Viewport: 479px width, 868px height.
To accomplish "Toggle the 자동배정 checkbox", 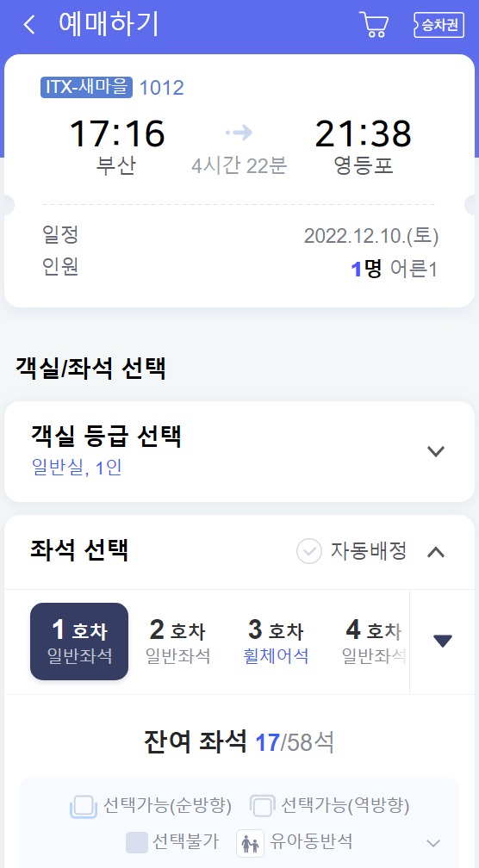I will [309, 551].
